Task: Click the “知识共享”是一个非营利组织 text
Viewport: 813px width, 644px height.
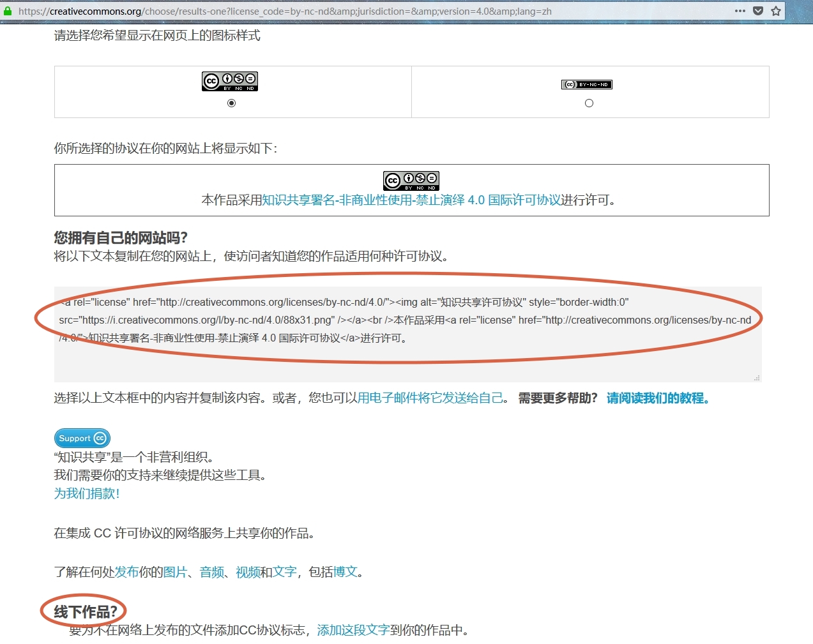Action: 134,457
